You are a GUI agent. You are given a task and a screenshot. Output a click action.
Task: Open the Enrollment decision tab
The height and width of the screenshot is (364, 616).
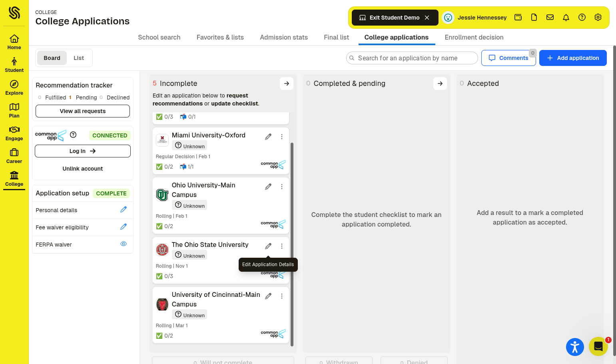coord(474,37)
